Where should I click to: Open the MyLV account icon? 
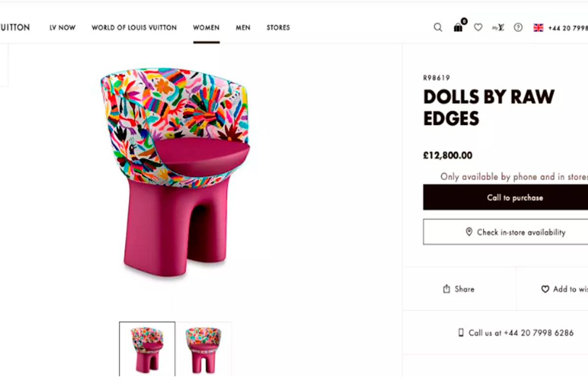pos(498,27)
